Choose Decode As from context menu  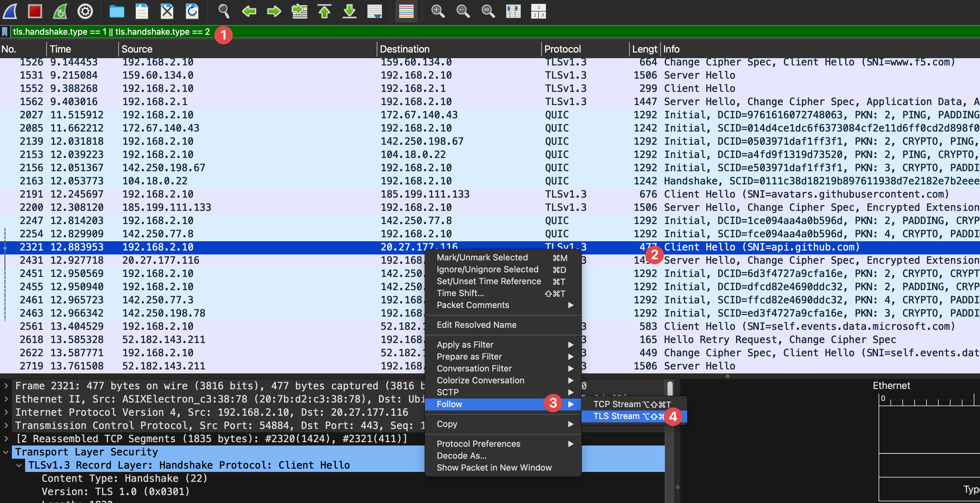[462, 455]
